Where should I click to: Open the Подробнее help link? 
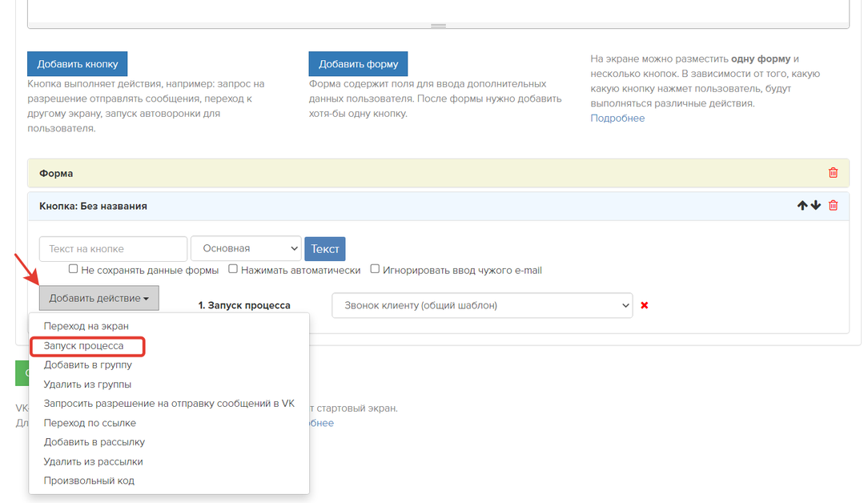point(617,119)
